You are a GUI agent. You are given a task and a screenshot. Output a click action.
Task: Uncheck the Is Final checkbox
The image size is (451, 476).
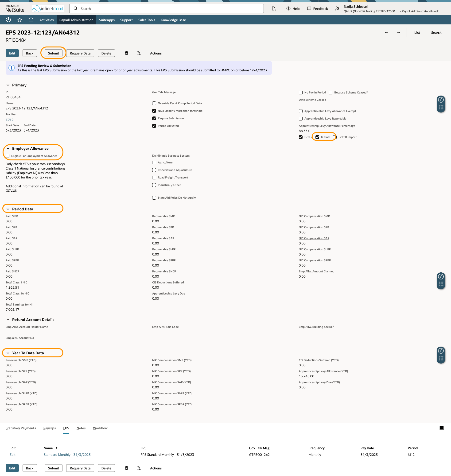[317, 137]
